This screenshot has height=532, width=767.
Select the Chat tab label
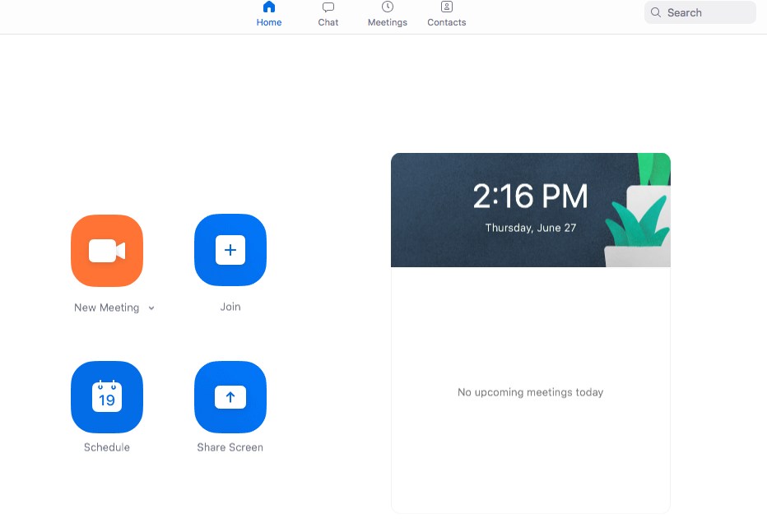(328, 22)
